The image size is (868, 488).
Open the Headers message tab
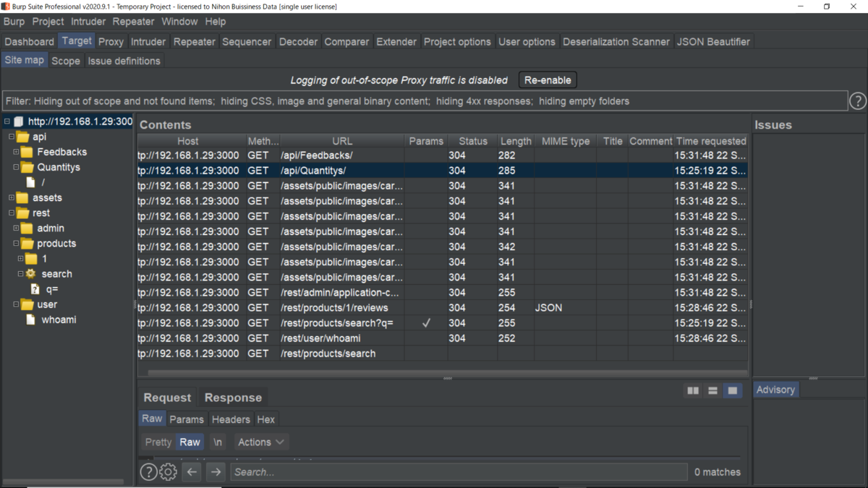click(231, 419)
